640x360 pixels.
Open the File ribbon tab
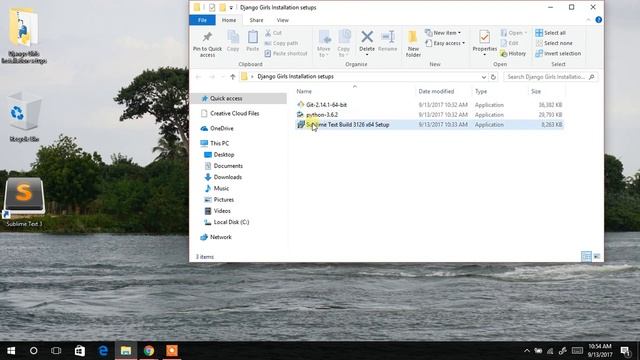202,20
